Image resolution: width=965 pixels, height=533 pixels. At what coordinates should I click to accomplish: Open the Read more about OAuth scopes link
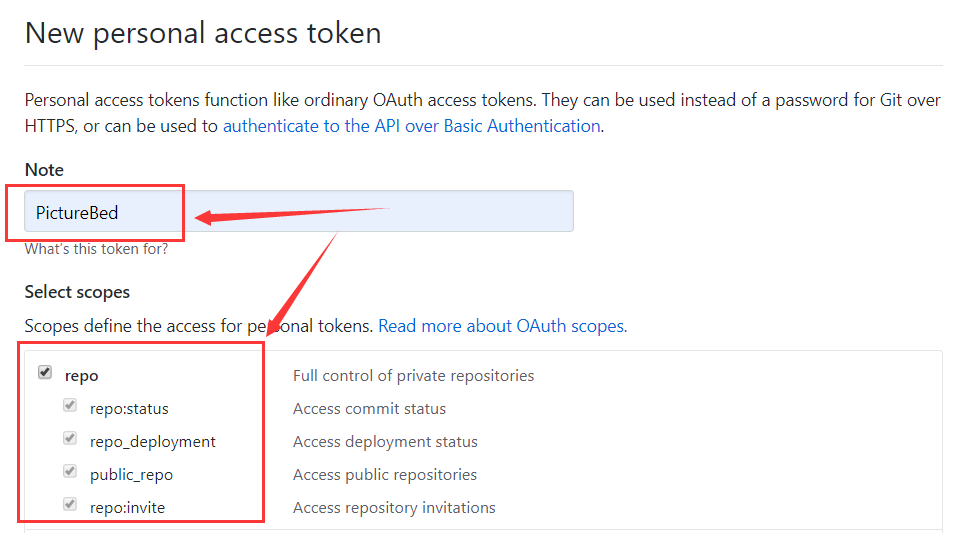(x=502, y=326)
